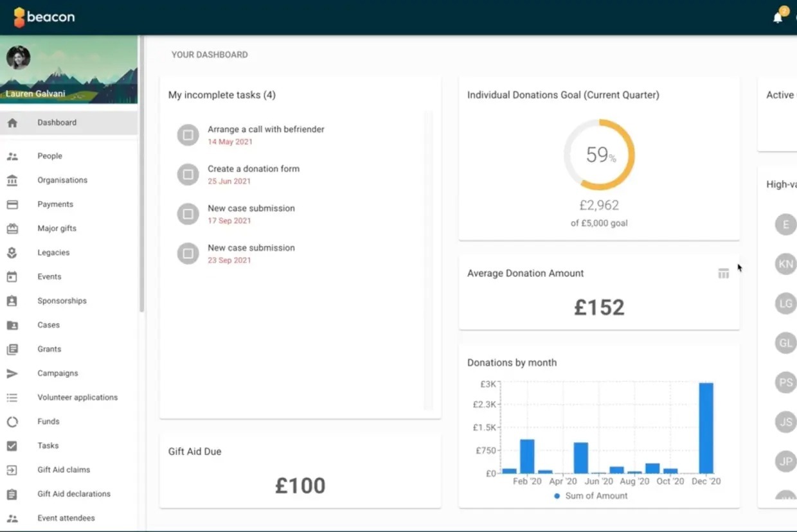
Task: Open table view icon on Average Donation card
Action: pyautogui.click(x=724, y=274)
